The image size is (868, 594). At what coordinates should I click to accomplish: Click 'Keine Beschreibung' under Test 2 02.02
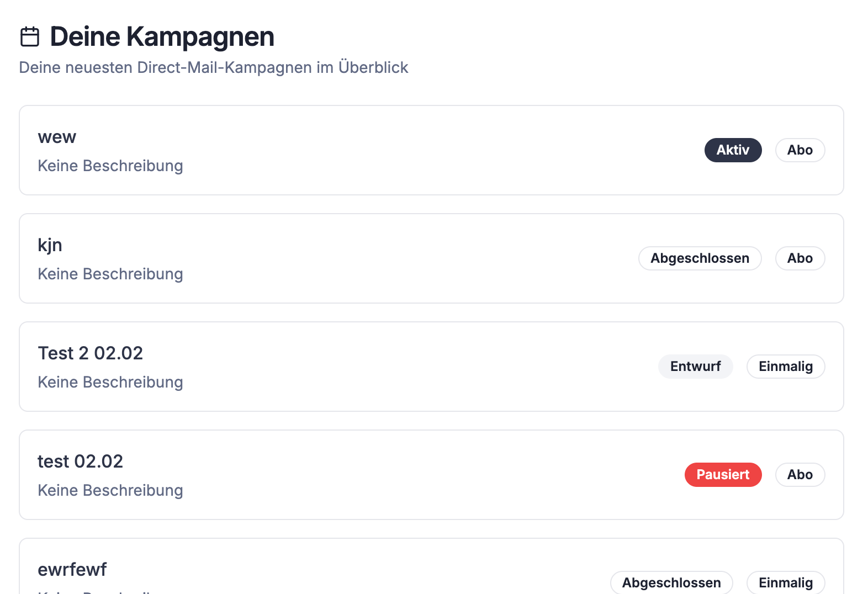110,382
